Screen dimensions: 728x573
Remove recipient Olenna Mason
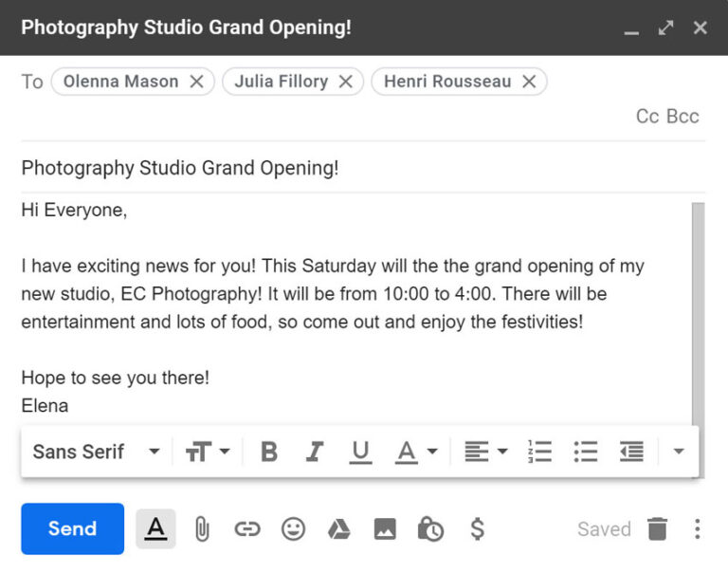tap(197, 82)
